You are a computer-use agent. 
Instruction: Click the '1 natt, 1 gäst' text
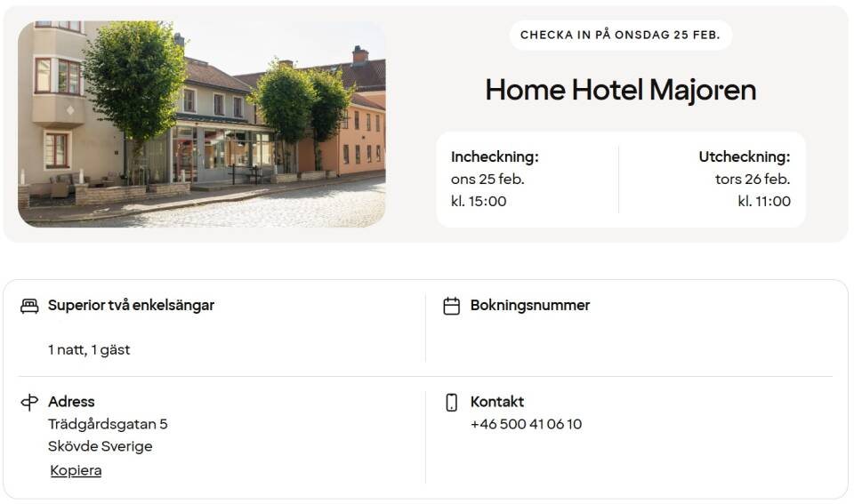89,350
